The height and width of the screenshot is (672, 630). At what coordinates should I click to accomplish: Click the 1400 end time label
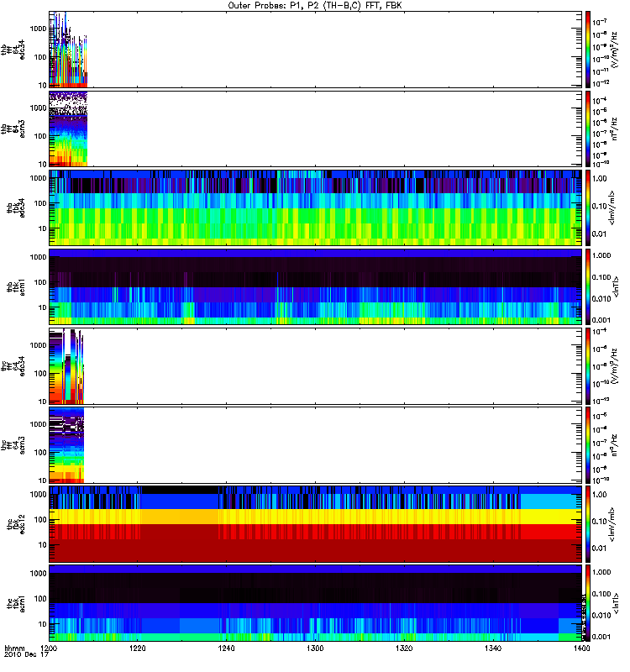[581, 648]
